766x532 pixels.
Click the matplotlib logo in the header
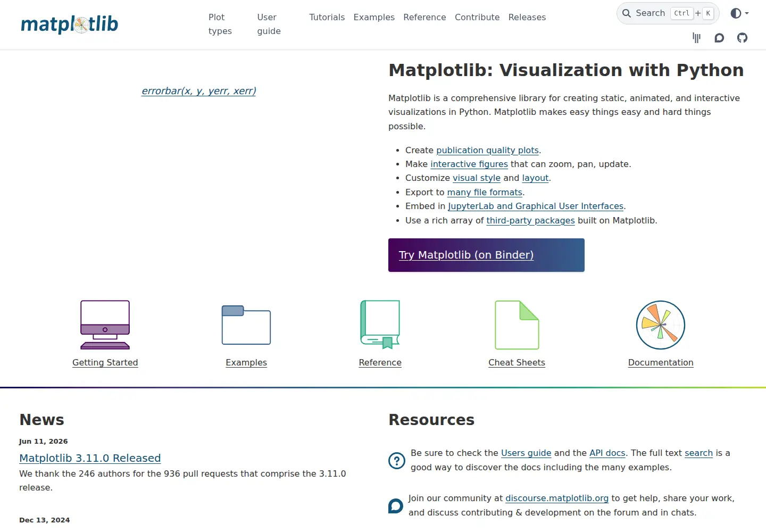pyautogui.click(x=69, y=24)
